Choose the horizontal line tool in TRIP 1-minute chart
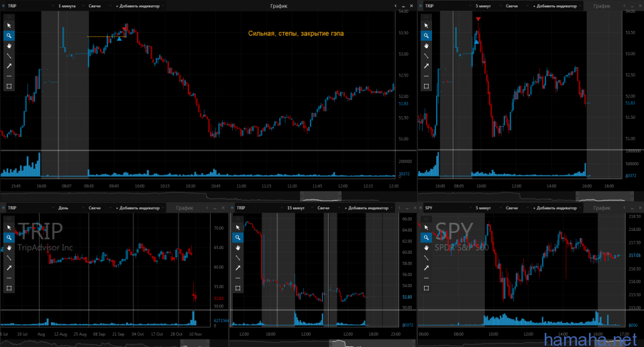Viewport: 644px width, 347px height. click(9, 76)
